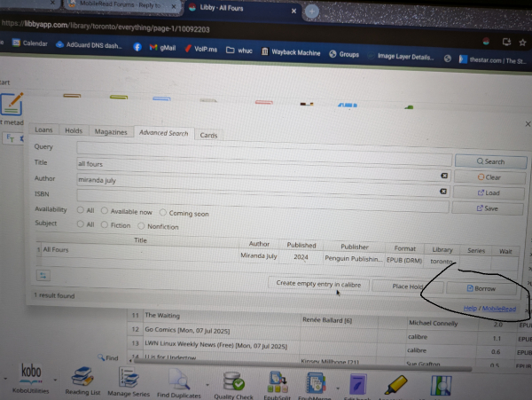Select the Coming soon radio button

(163, 212)
